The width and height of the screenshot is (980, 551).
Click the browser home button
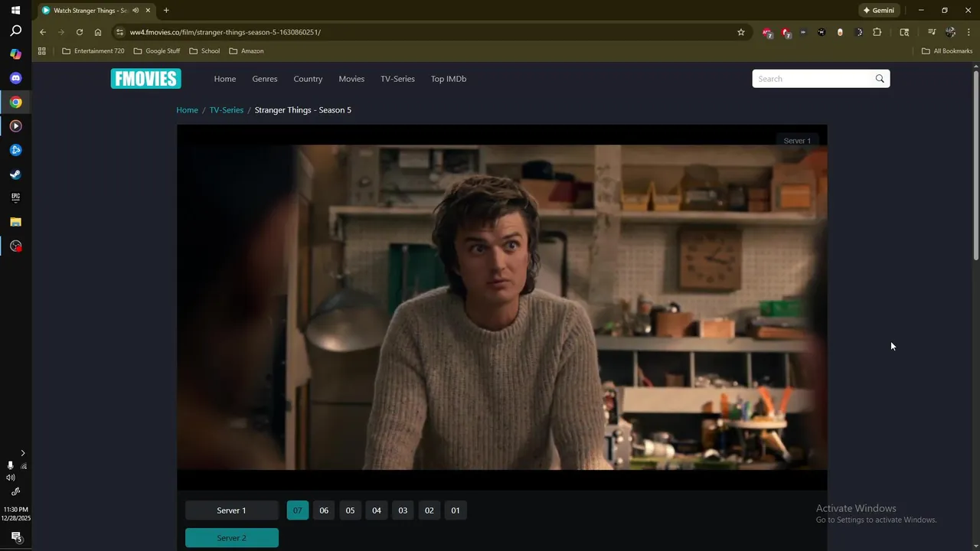98,32
